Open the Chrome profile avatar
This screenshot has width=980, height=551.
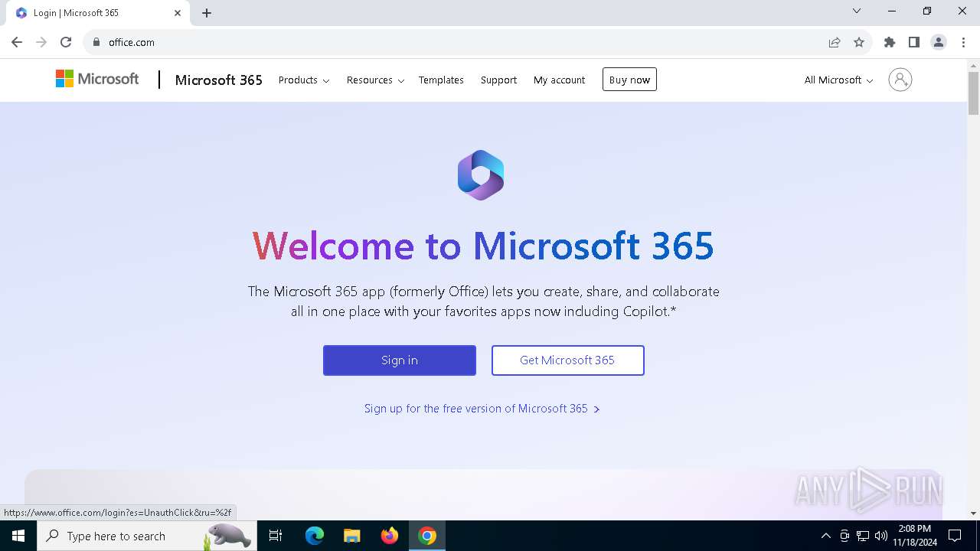tap(939, 42)
